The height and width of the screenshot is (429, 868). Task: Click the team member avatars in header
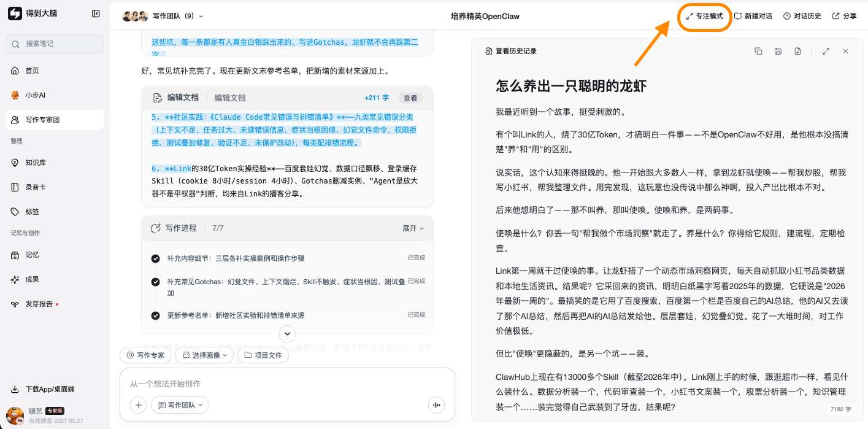[135, 16]
